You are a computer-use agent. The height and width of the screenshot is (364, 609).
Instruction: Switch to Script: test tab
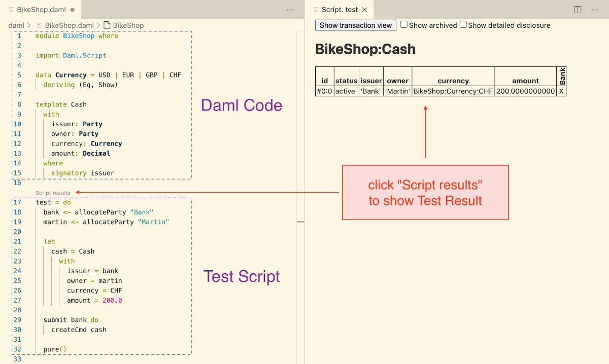(340, 10)
